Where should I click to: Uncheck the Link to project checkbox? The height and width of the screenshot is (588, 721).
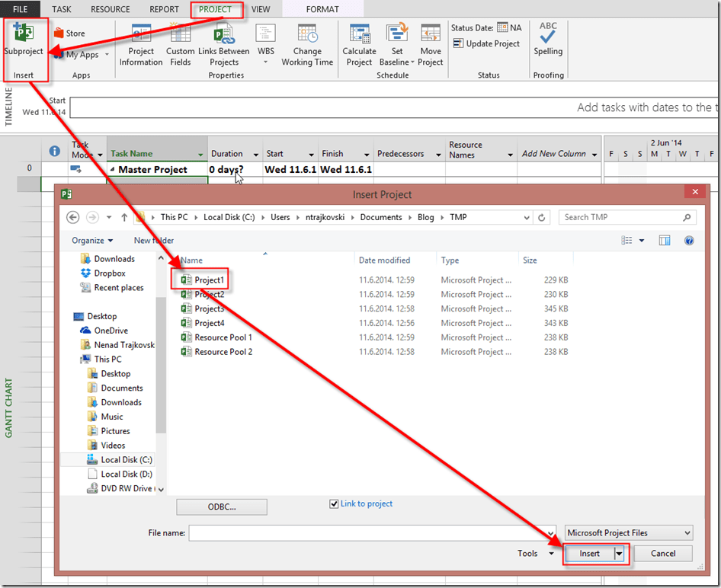pyautogui.click(x=334, y=504)
